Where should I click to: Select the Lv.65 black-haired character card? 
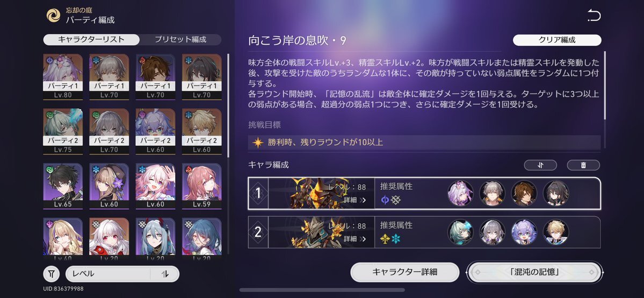click(x=63, y=186)
